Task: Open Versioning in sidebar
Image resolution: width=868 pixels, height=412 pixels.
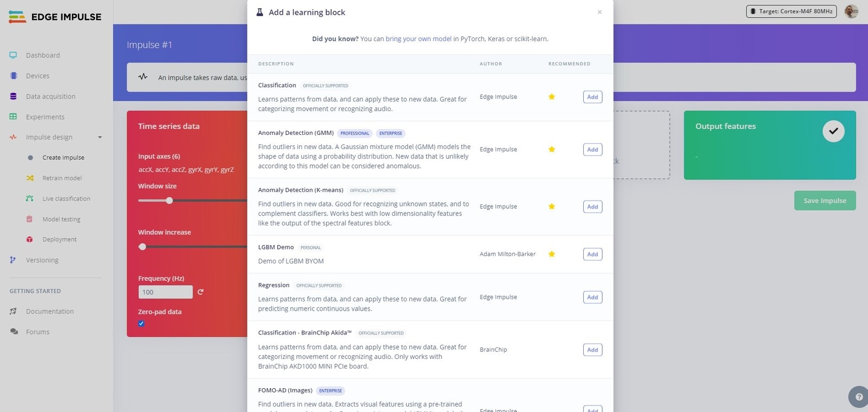Action: 42,260
